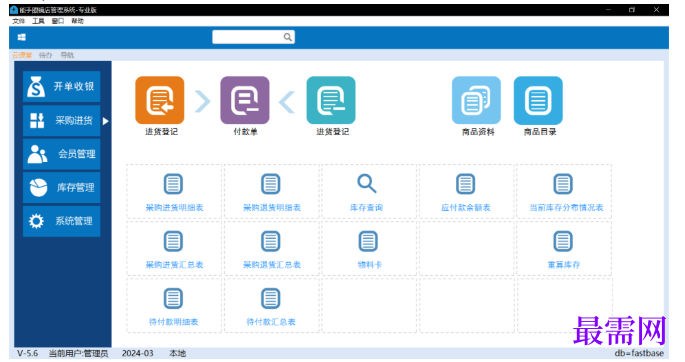Open the 采购进货明细表 report tile
This screenshot has width=685, height=362.
(x=174, y=192)
